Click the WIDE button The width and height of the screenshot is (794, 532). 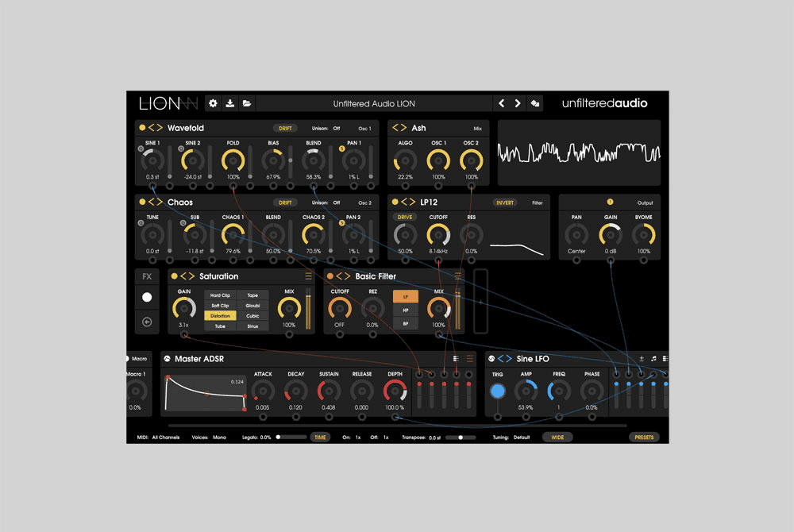(x=557, y=438)
